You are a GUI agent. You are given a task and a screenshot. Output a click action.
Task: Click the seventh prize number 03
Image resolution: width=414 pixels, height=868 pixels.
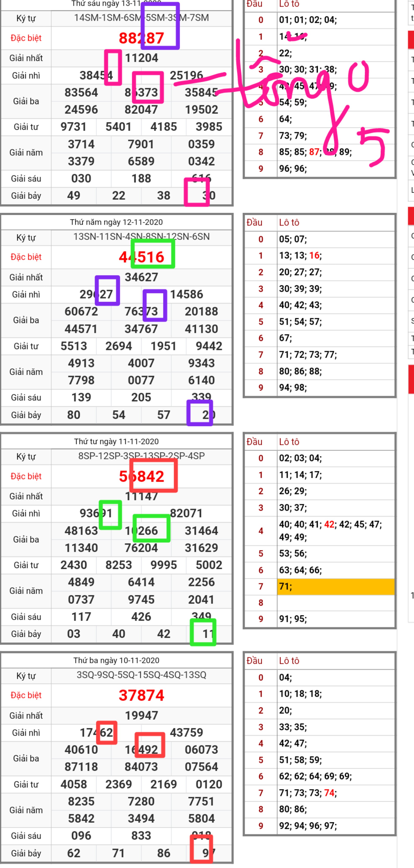coord(74,634)
